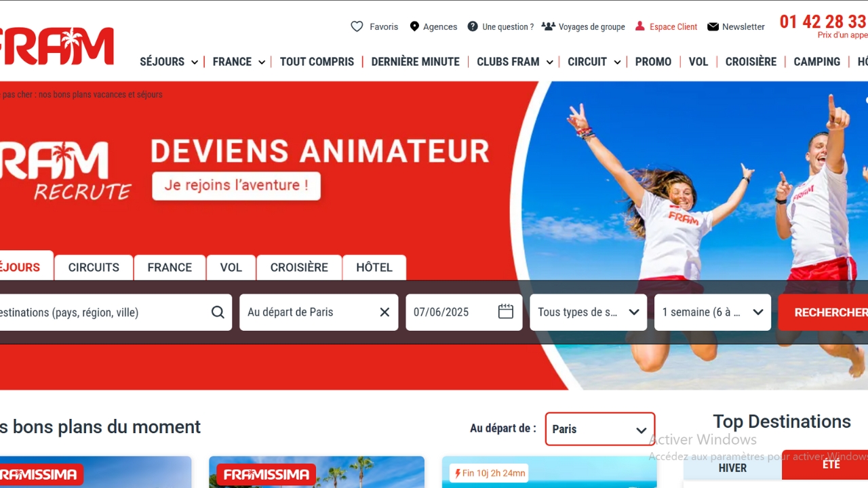The image size is (868, 488).
Task: Click the Newsletter envelope icon
Action: pos(713,26)
